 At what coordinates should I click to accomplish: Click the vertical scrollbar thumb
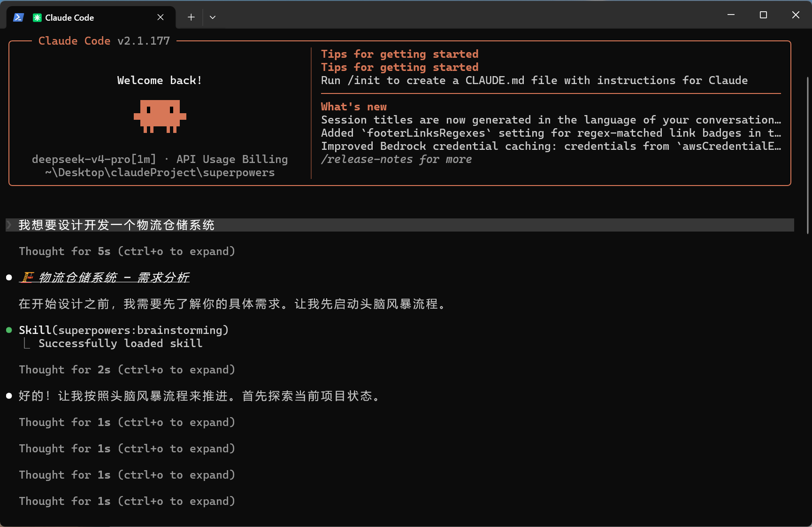coord(808,155)
